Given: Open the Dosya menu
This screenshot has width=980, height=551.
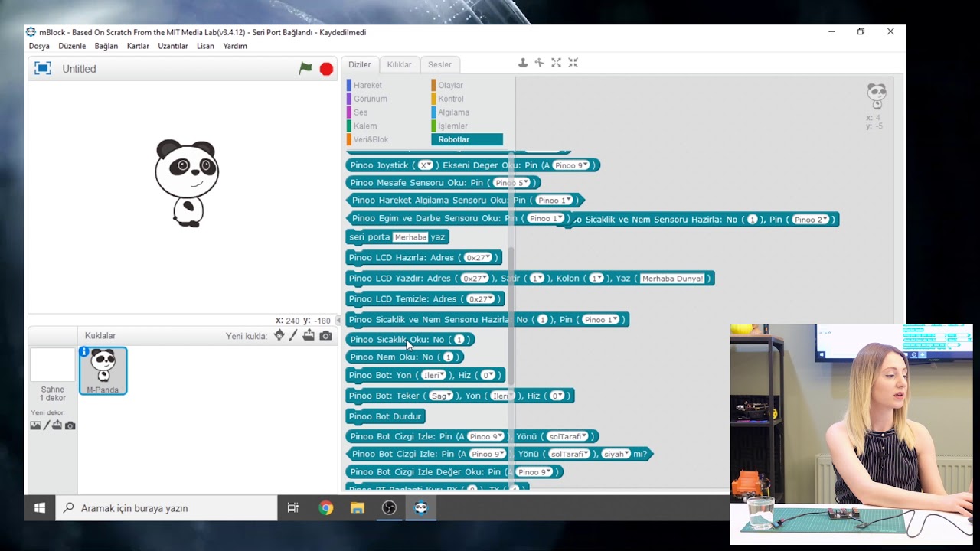Looking at the screenshot, I should pyautogui.click(x=39, y=46).
